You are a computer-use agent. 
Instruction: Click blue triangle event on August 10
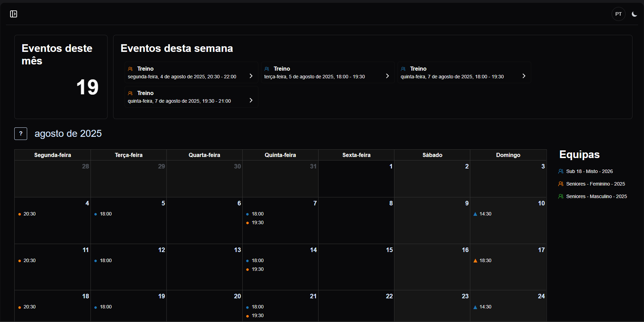tap(475, 214)
